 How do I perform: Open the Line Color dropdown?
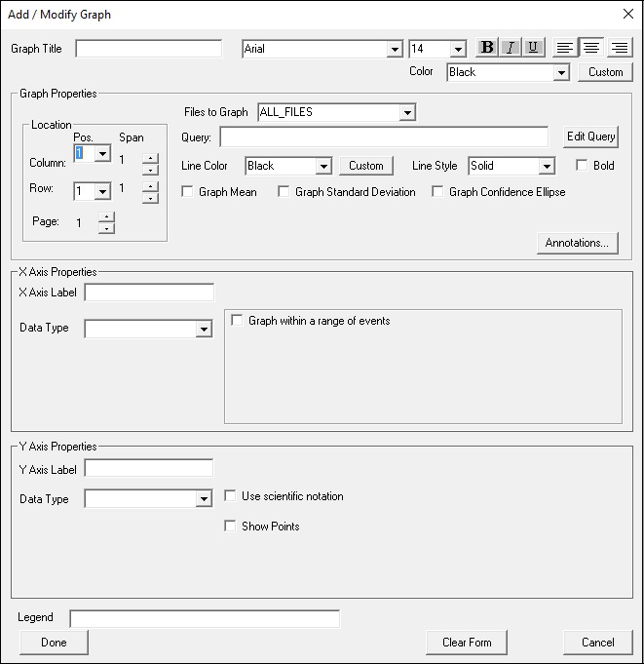point(323,166)
